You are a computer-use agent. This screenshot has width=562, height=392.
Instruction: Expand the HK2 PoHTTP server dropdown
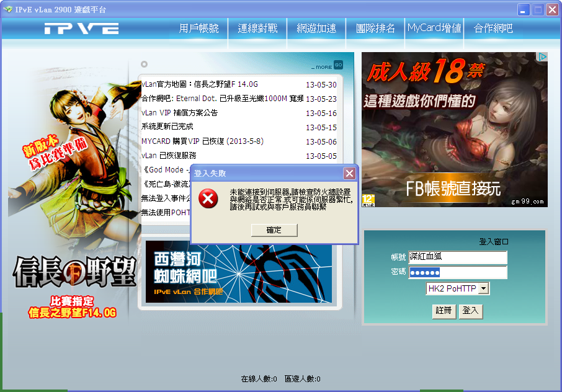coord(484,288)
